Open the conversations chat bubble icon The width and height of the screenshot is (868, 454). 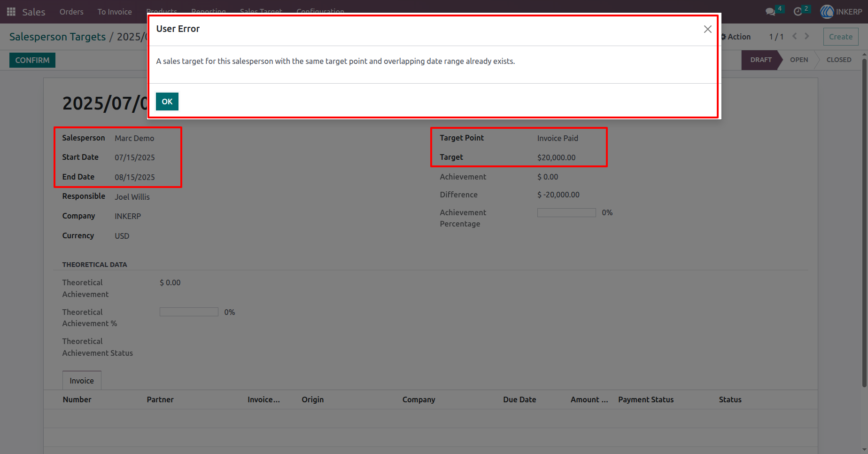click(770, 12)
